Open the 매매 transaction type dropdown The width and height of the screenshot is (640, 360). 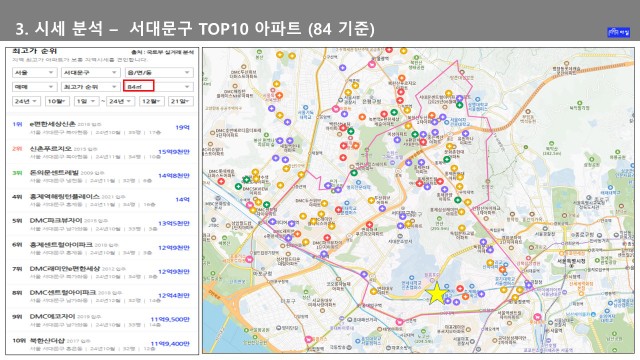pos(34,87)
